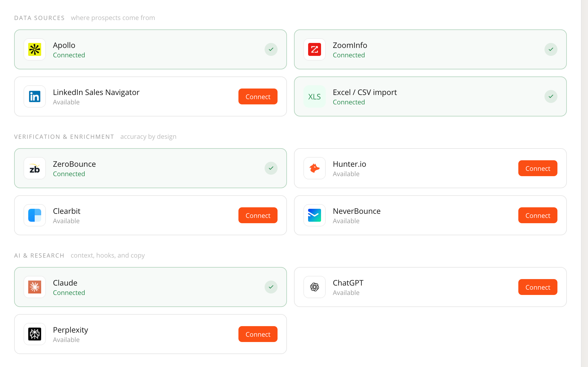Click the LinkedIn logo icon

[x=35, y=96]
